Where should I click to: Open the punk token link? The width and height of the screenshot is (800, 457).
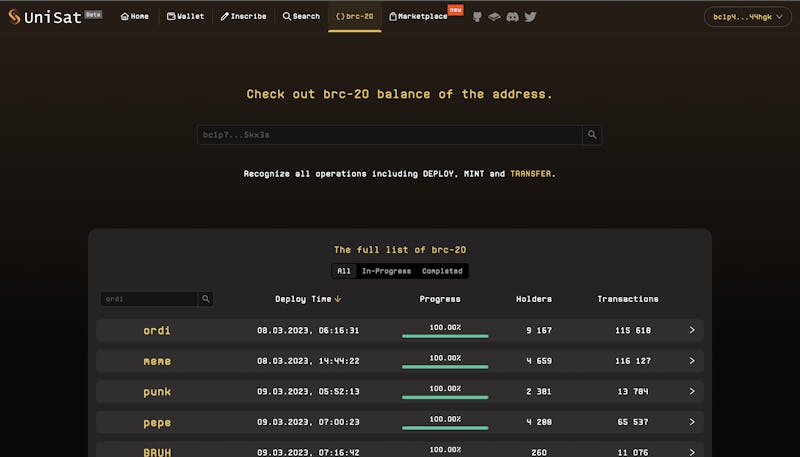pos(157,392)
